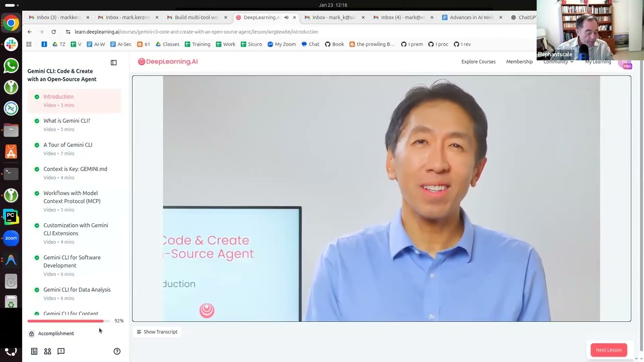Click Context is Key: GEMINI.md checkmark
644x362 pixels.
(37, 169)
